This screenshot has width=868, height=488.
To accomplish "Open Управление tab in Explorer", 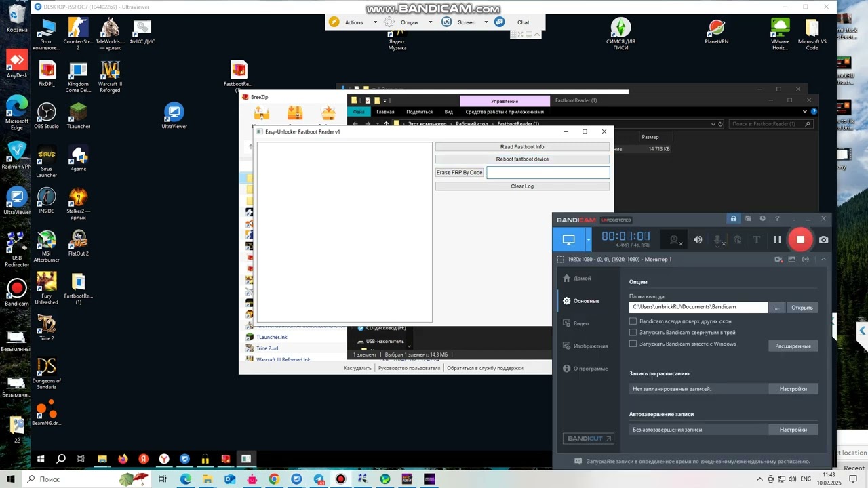I will click(505, 101).
